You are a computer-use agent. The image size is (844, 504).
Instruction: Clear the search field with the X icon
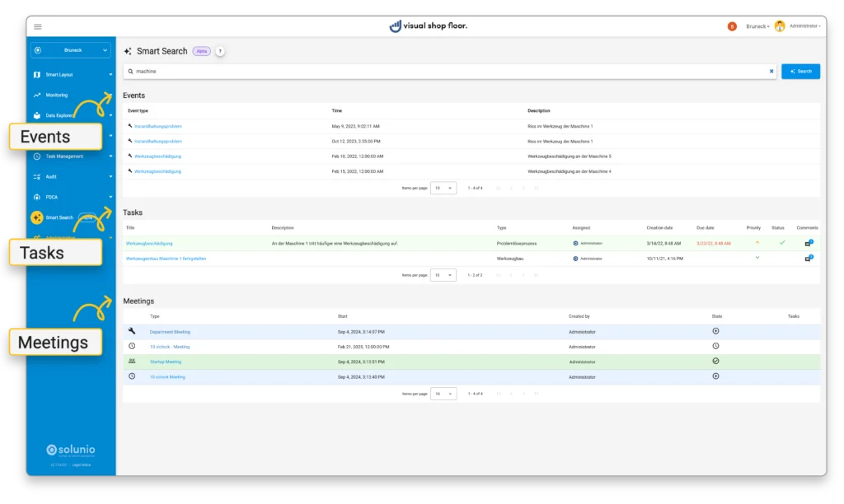pos(771,72)
